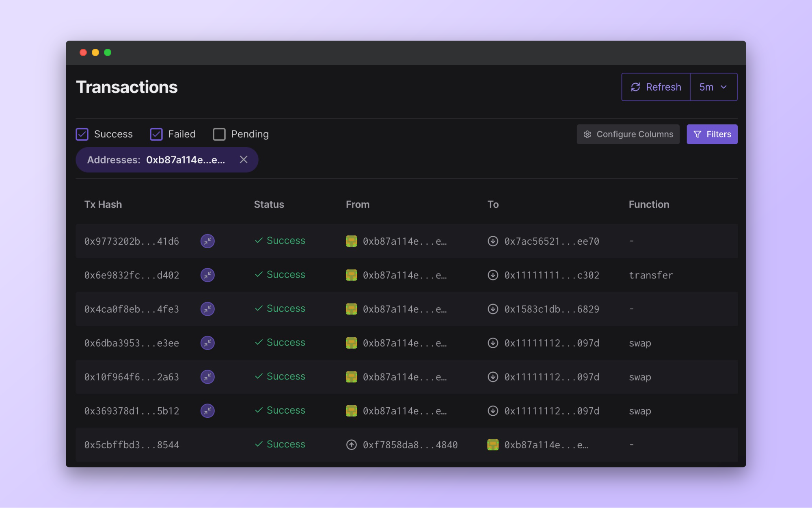The image size is (812, 508).
Task: Uncheck the Success status checkbox
Action: click(x=82, y=134)
